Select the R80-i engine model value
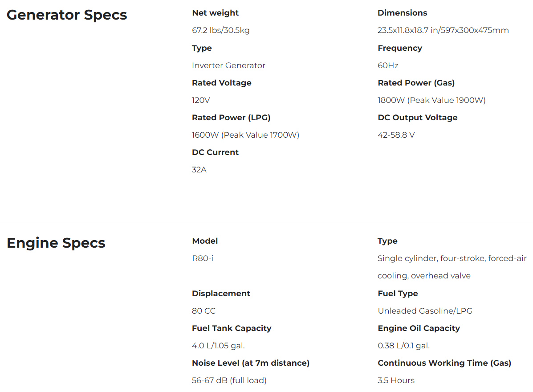The image size is (533, 392). click(203, 258)
